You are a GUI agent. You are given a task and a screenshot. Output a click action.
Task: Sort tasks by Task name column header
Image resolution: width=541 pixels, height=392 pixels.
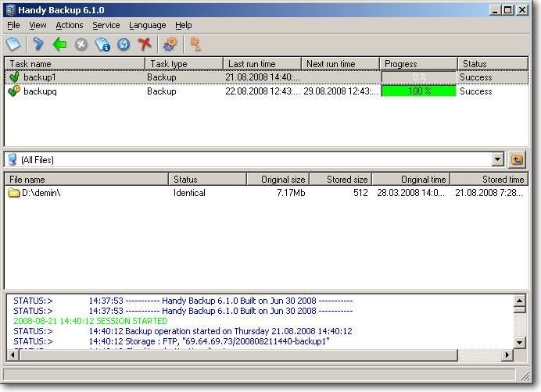tap(75, 64)
